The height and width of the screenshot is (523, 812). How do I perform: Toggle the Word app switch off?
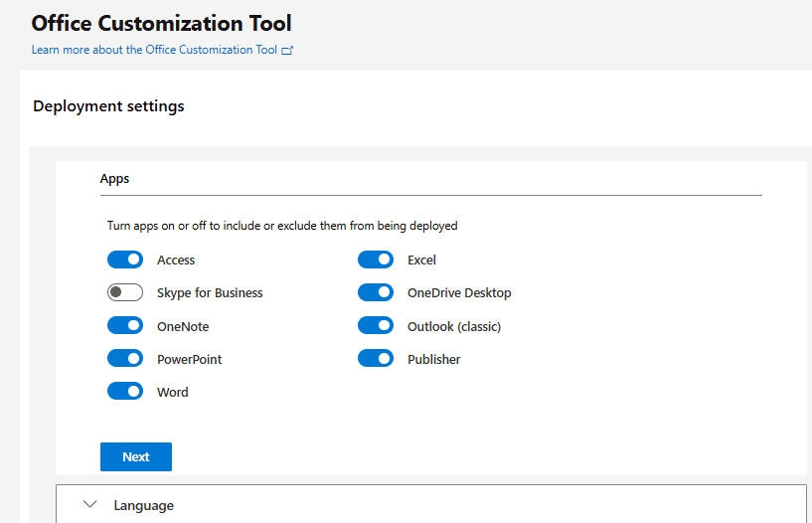click(125, 392)
